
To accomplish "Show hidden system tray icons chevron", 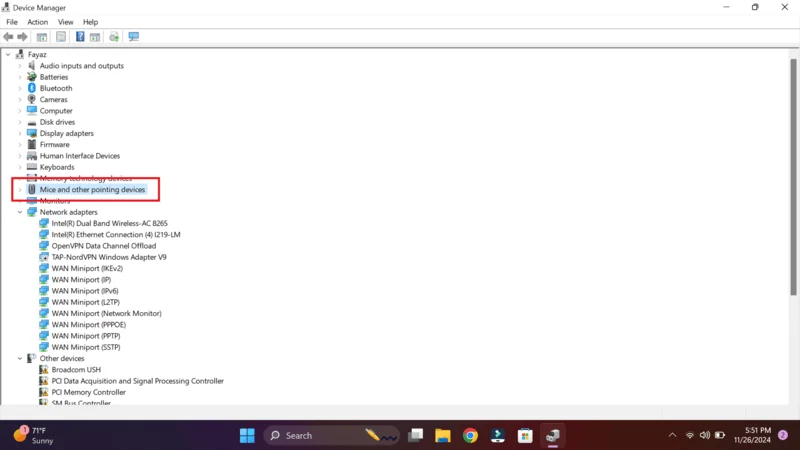I will click(672, 435).
